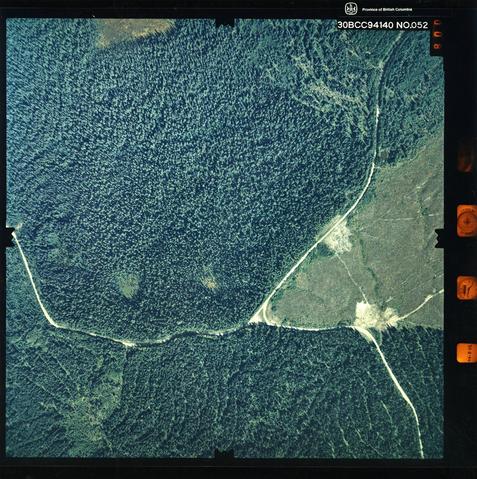Click the right edge fiducial notch

(439, 238)
